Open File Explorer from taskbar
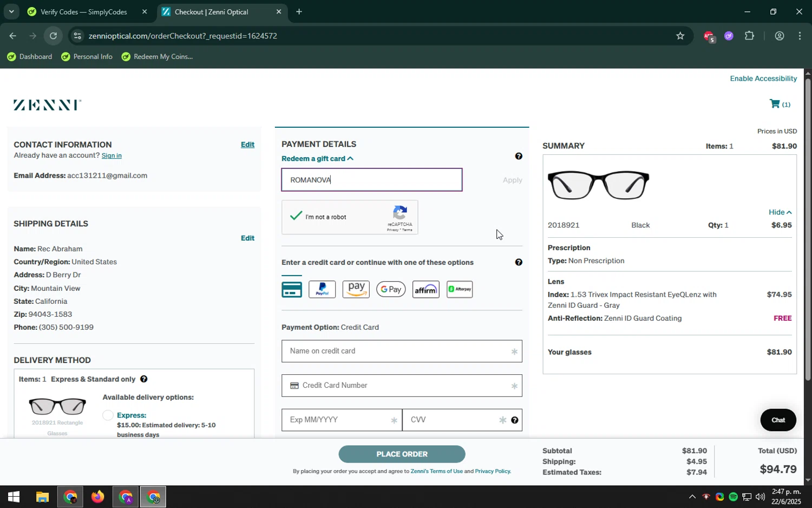 [x=42, y=497]
